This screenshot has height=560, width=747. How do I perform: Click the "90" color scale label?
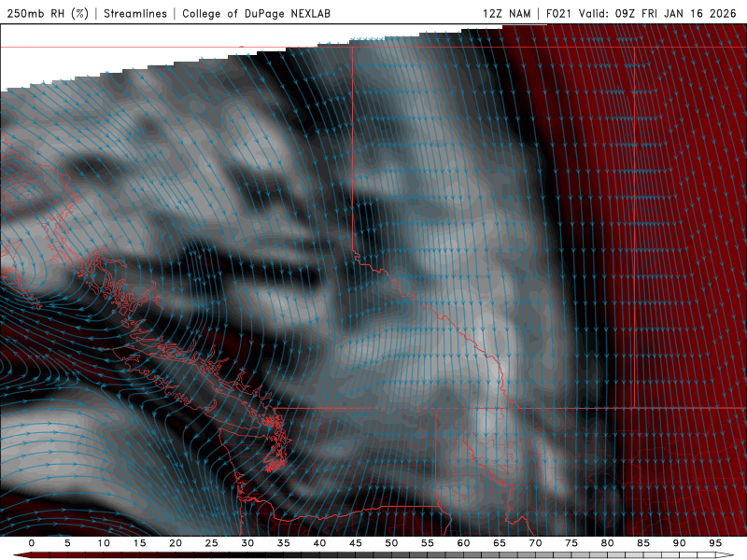[x=679, y=543]
